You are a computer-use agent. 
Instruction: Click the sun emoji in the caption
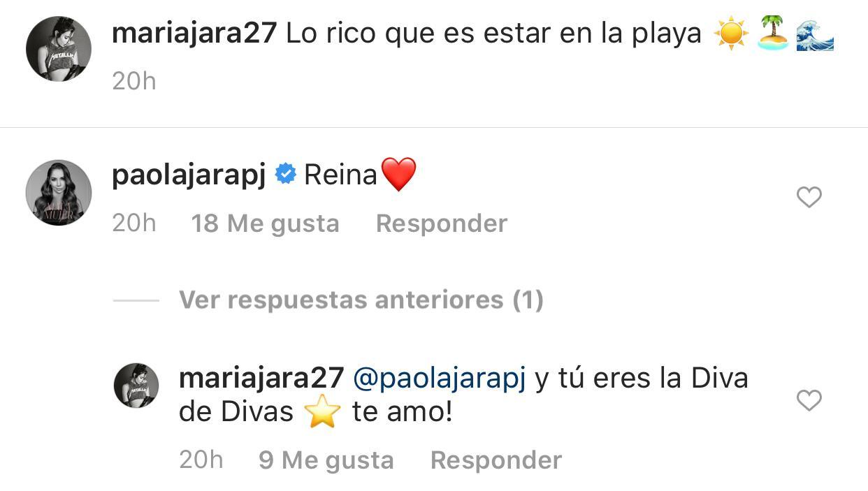tap(730, 34)
